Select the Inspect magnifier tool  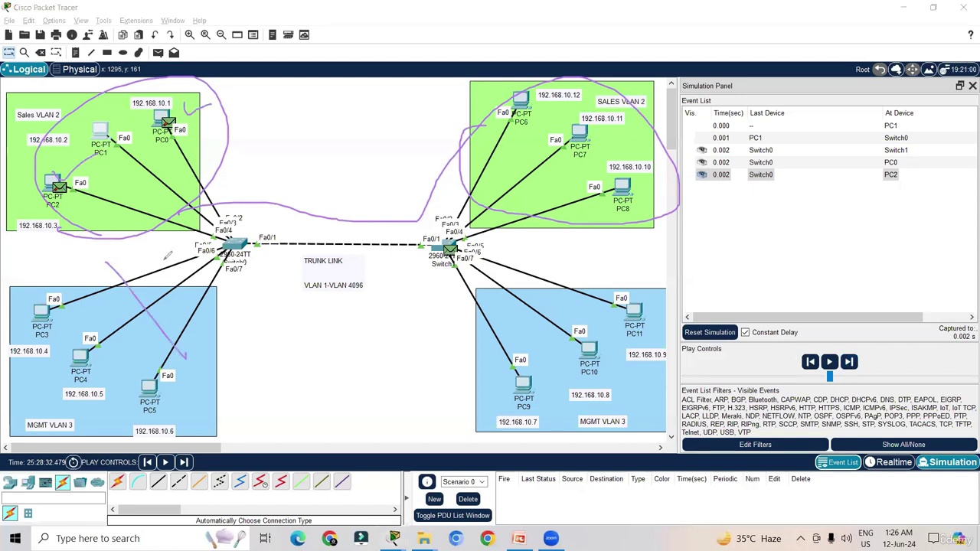pyautogui.click(x=24, y=53)
